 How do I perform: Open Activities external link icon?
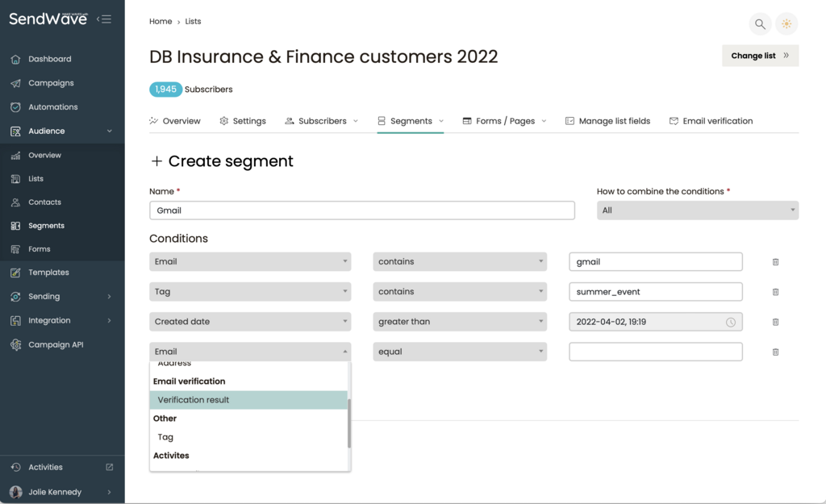pos(110,467)
